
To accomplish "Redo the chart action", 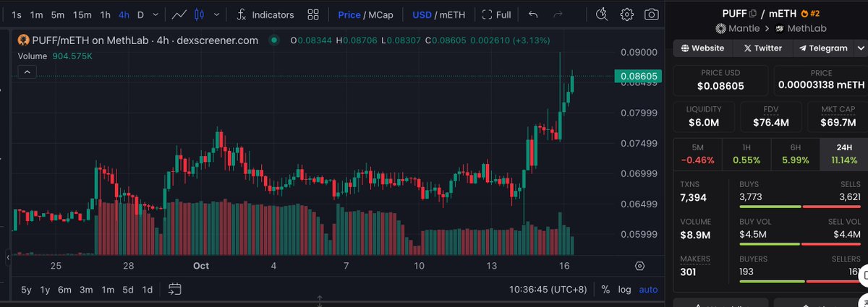I will (557, 14).
